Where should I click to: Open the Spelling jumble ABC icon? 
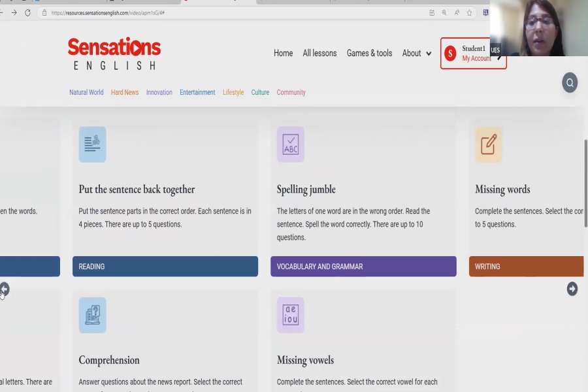(x=290, y=144)
